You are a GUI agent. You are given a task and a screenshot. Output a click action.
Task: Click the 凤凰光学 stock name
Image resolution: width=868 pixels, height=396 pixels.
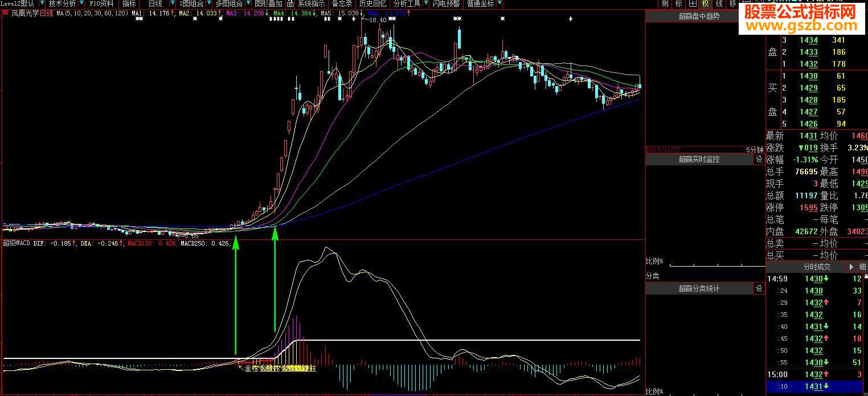click(x=24, y=13)
